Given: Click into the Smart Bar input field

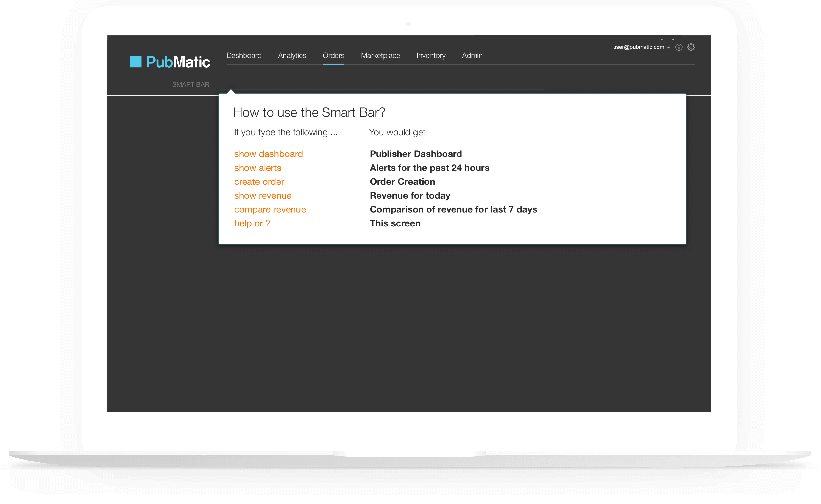Looking at the screenshot, I should pos(382,84).
